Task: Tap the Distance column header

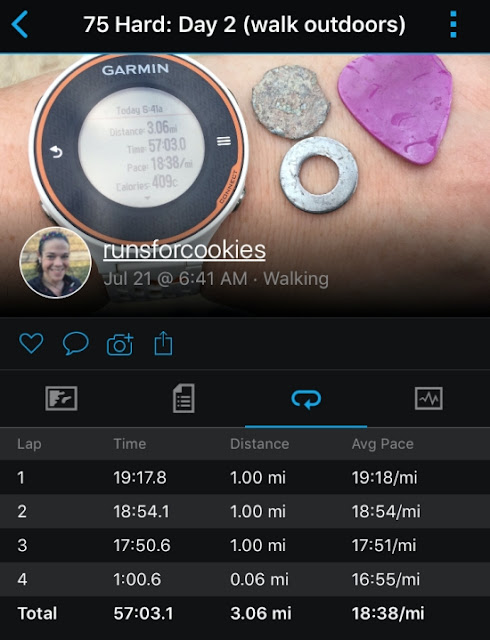Action: point(260,444)
